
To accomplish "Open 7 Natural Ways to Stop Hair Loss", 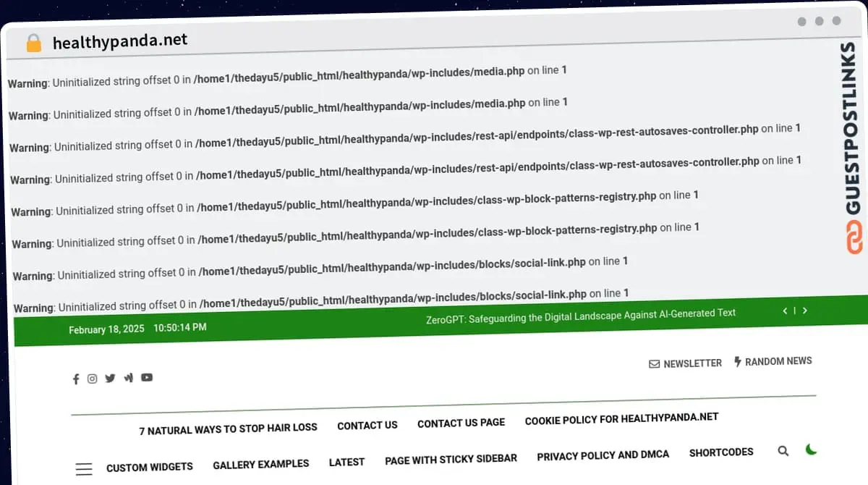I will [229, 429].
